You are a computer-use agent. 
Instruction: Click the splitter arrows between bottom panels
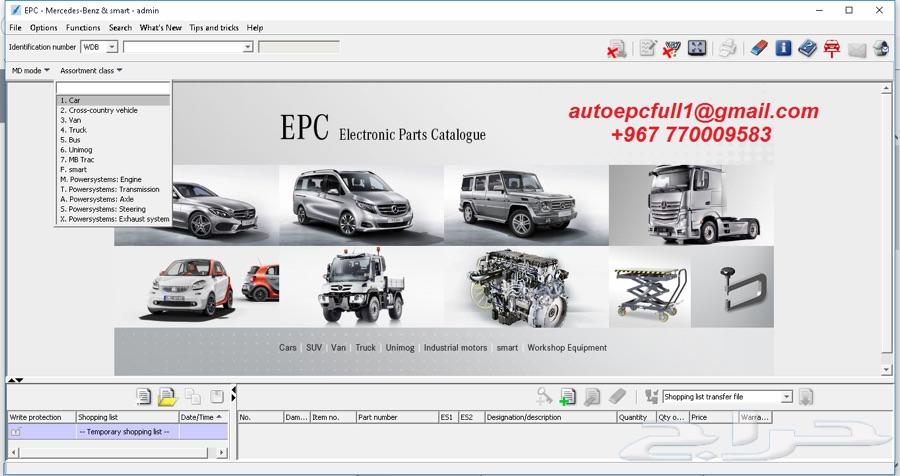[x=233, y=394]
